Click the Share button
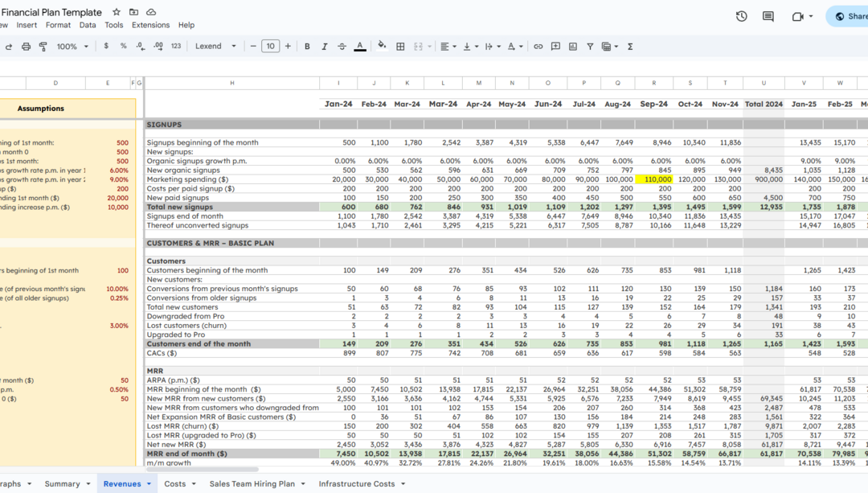This screenshot has height=493, width=868. click(x=850, y=17)
